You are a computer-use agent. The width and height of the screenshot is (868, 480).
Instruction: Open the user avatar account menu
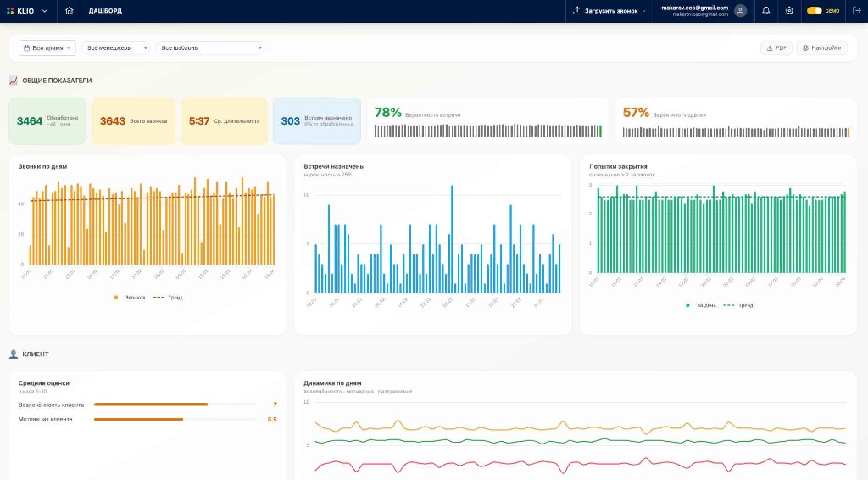pos(740,11)
